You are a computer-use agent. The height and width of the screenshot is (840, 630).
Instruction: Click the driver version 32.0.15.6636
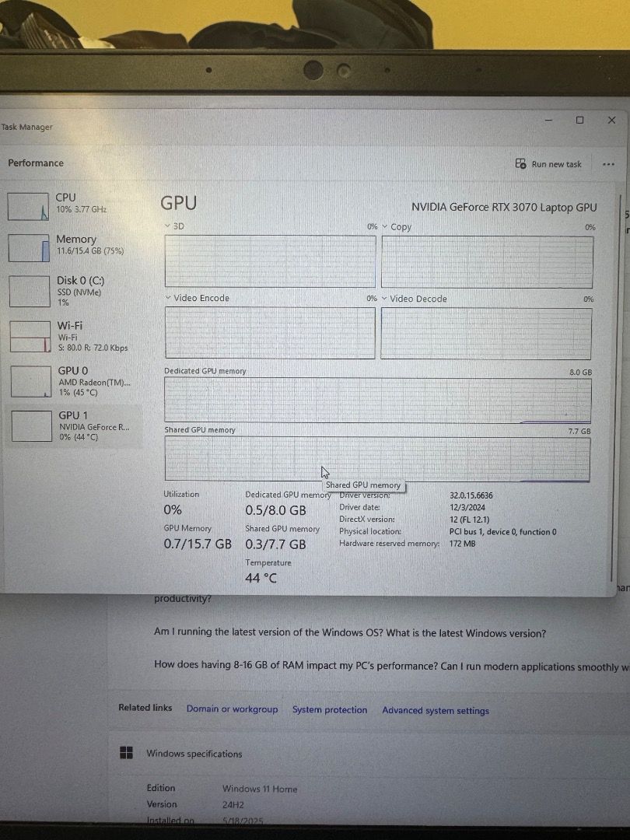(471, 495)
